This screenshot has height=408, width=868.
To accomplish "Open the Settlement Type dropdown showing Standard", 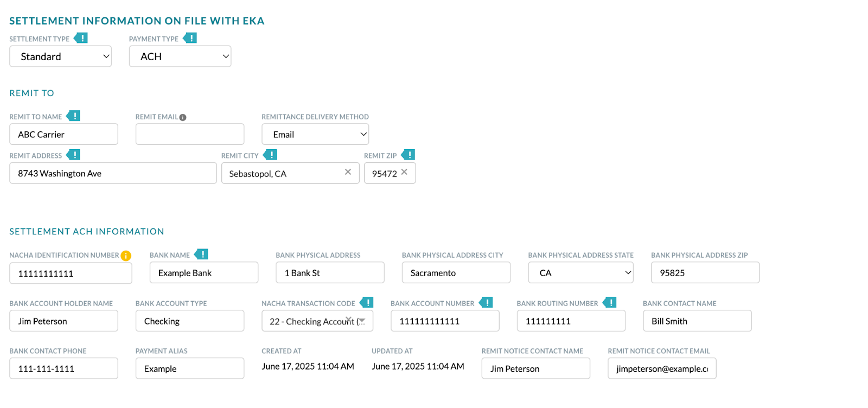I will coord(60,56).
